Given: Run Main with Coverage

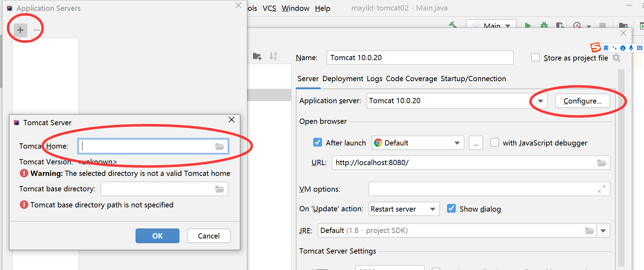Looking at the screenshot, I should (x=560, y=25).
